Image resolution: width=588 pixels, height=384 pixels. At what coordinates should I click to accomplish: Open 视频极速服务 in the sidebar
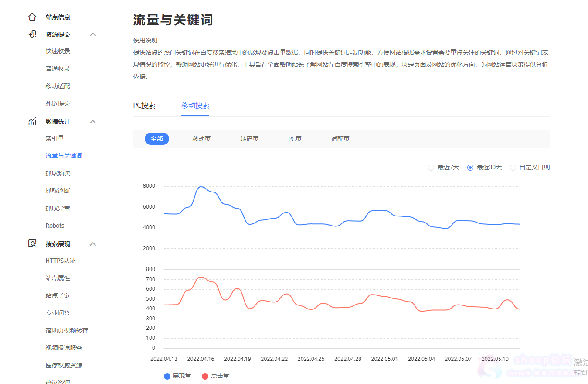[64, 348]
